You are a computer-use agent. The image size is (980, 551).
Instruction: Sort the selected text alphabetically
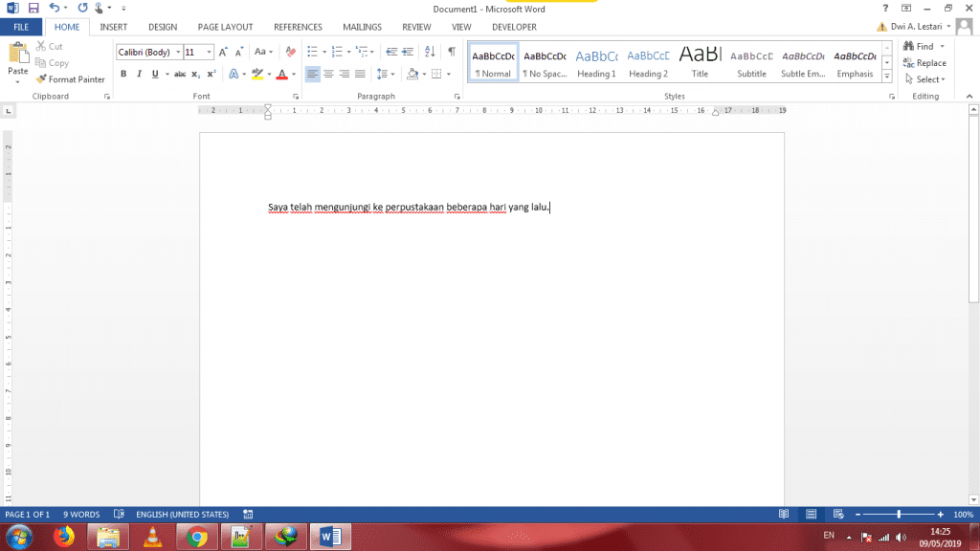pos(429,52)
